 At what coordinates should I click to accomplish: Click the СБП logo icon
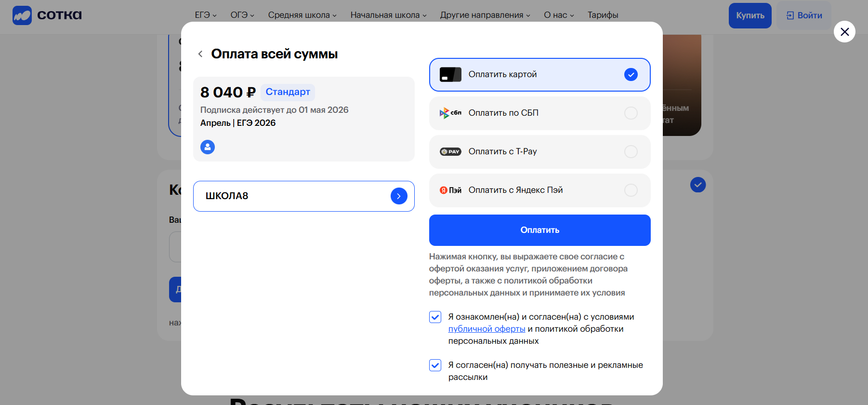[x=450, y=113]
